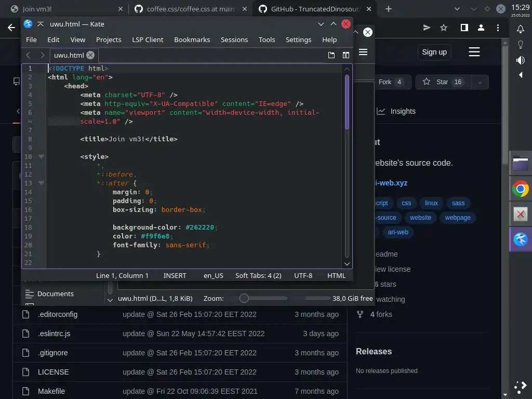Click the 'sass' topic tag
The image size is (532, 399).
pos(458,203)
